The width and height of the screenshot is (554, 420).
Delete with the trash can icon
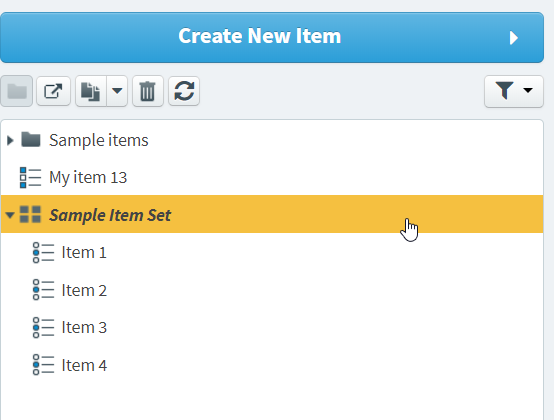[x=148, y=91]
